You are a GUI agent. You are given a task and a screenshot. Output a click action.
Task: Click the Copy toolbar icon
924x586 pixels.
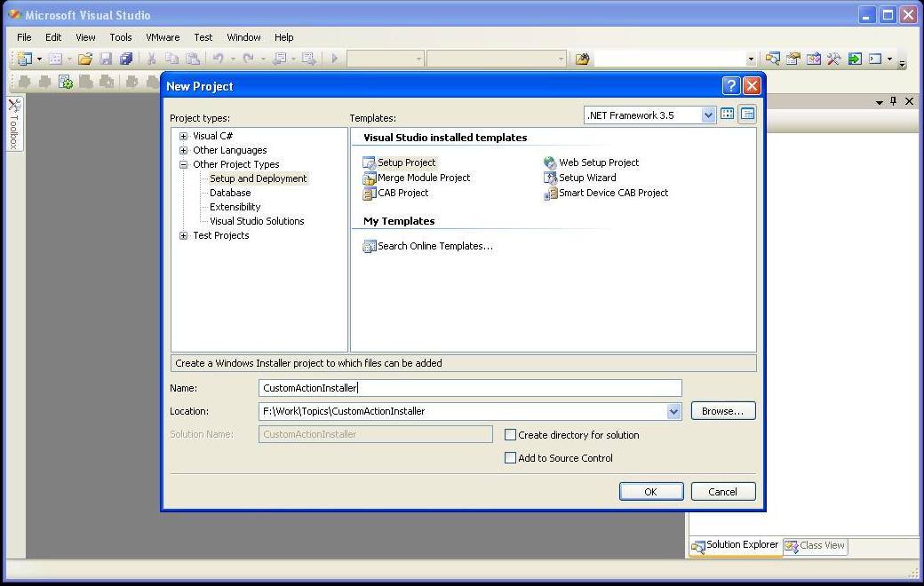pos(172,59)
